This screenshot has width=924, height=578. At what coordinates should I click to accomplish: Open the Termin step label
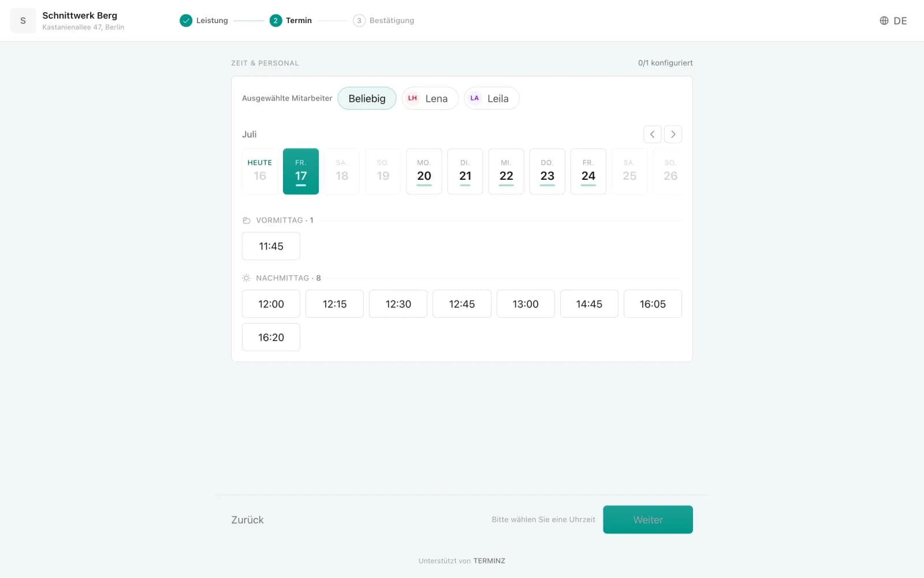[299, 21]
